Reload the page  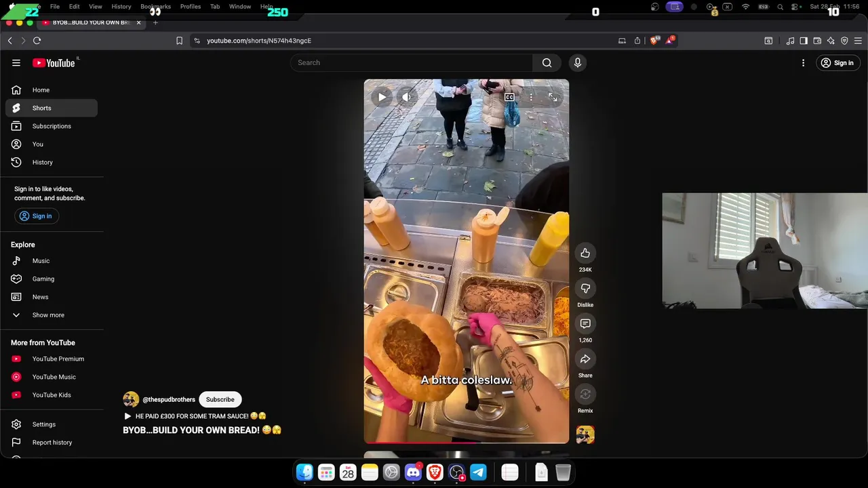(x=37, y=41)
